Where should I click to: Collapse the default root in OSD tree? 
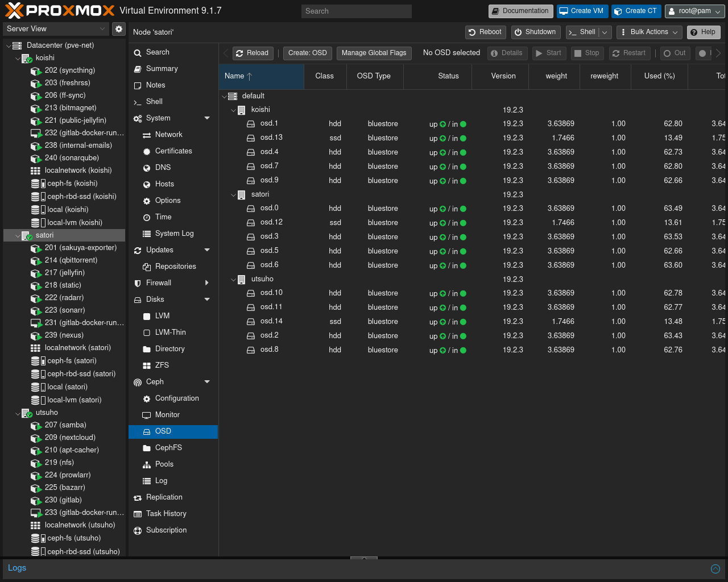click(224, 97)
